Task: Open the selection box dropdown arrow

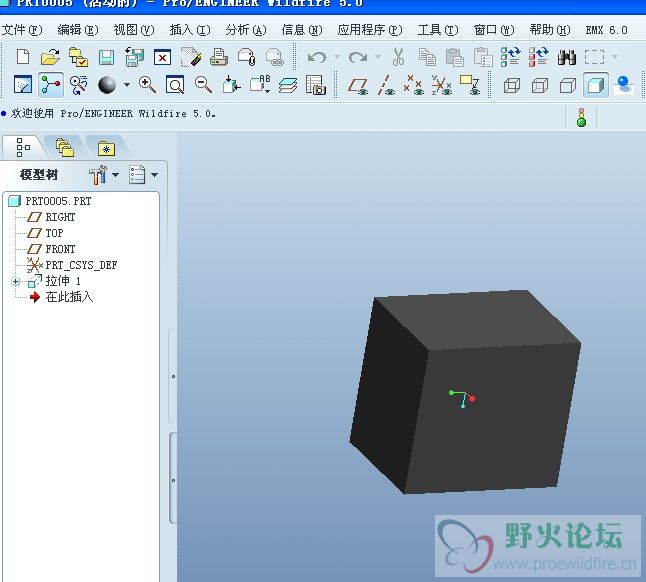Action: [x=615, y=57]
